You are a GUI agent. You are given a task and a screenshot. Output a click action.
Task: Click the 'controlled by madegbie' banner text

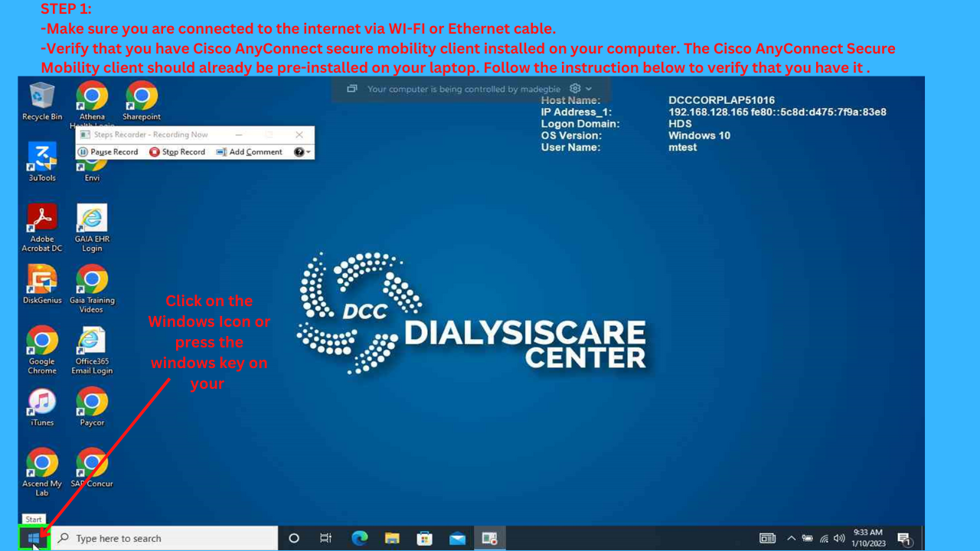(x=465, y=89)
